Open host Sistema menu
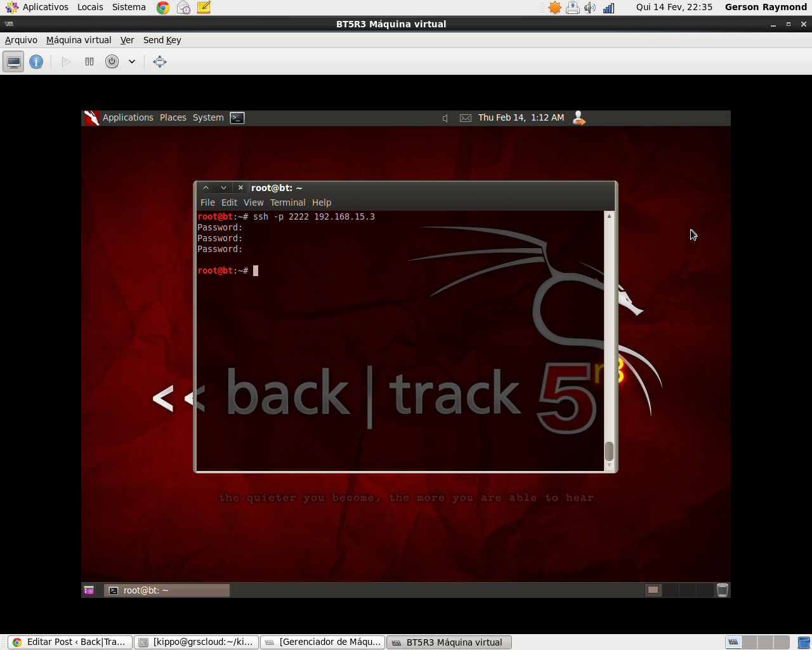The image size is (812, 650). pyautogui.click(x=129, y=7)
